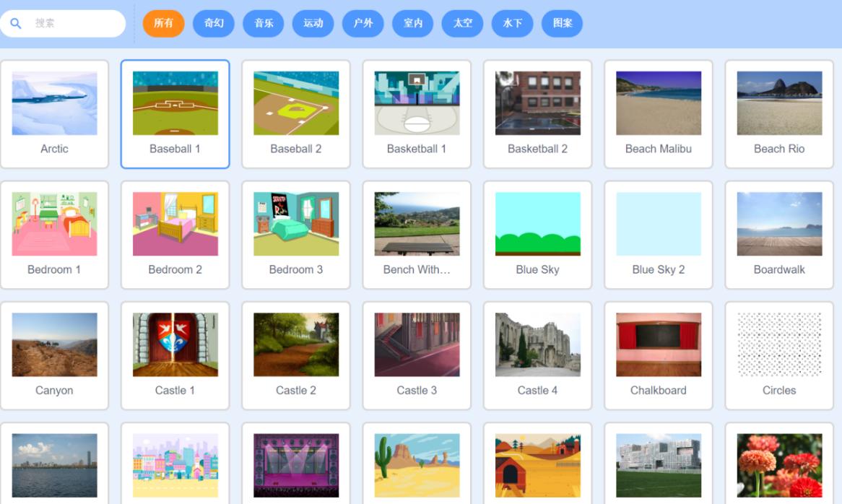This screenshot has height=504, width=842.
Task: Choose the Basketball 1 backdrop
Action: pyautogui.click(x=417, y=114)
